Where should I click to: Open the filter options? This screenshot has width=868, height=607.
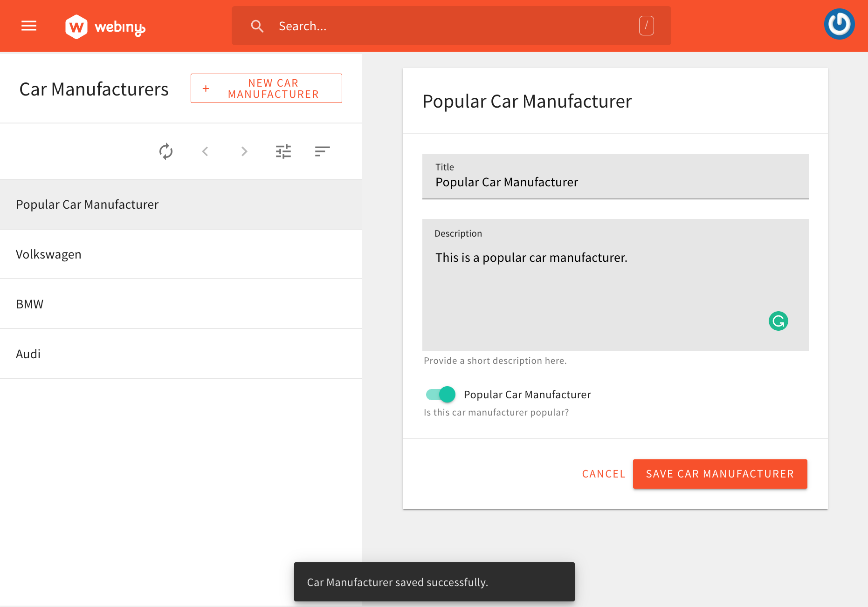283,151
